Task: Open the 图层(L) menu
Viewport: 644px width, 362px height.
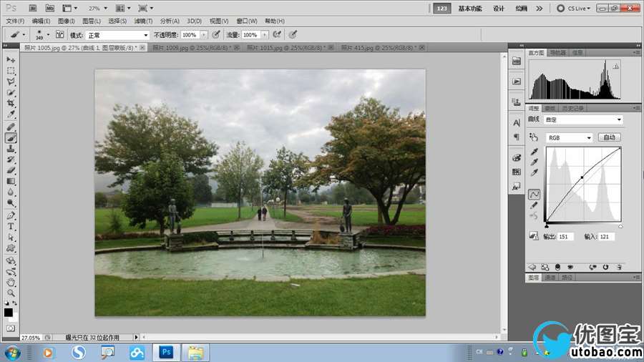Action: point(92,21)
